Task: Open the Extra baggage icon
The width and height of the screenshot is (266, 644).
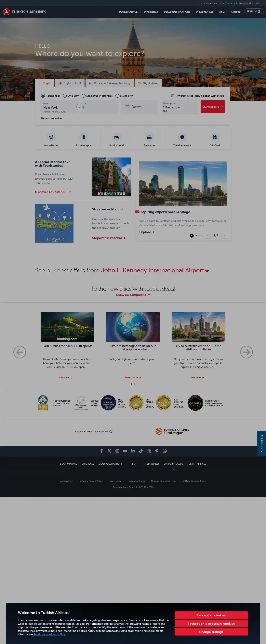Action: [x=84, y=137]
